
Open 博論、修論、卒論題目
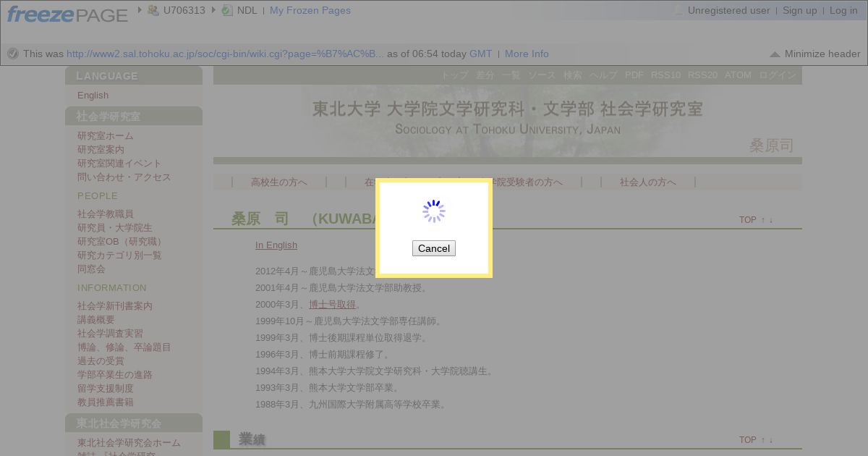click(124, 347)
